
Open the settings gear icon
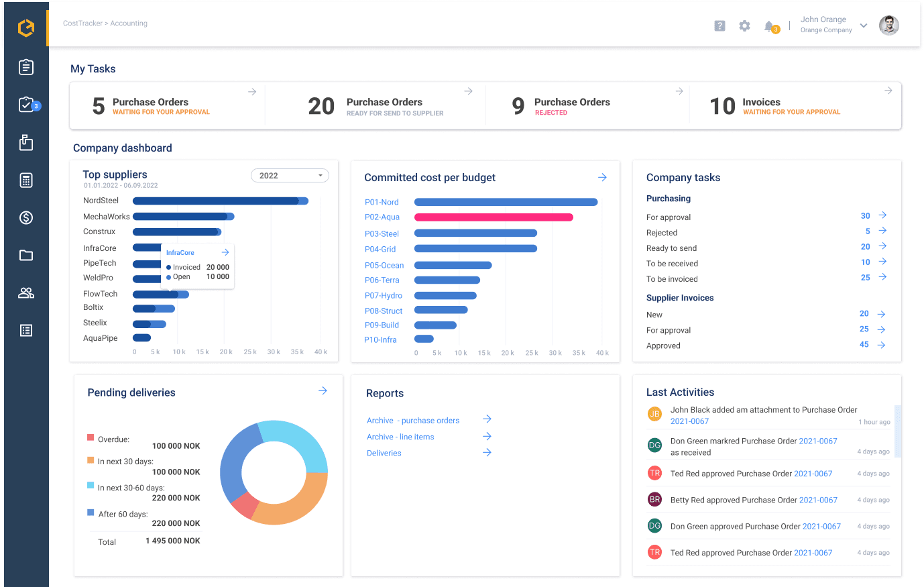(744, 25)
